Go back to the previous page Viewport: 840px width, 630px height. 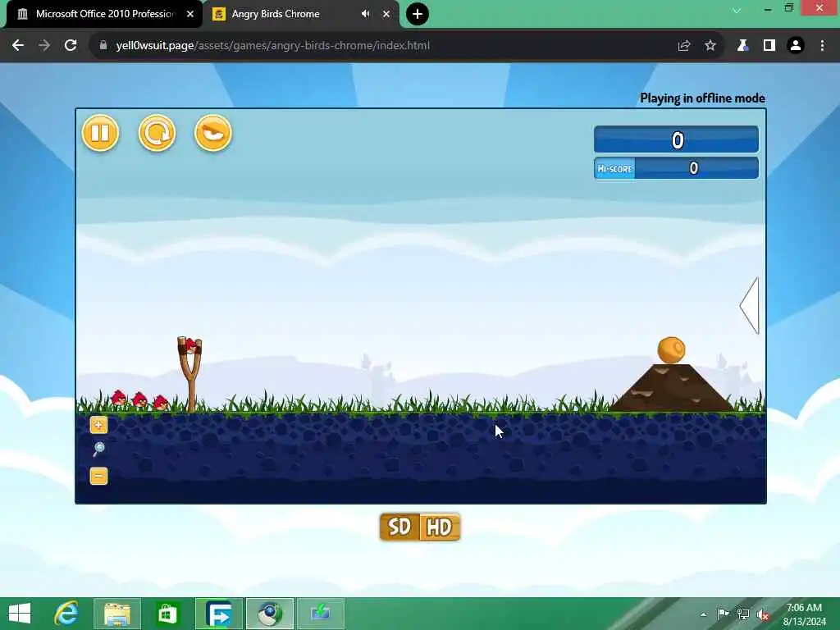[18, 46]
